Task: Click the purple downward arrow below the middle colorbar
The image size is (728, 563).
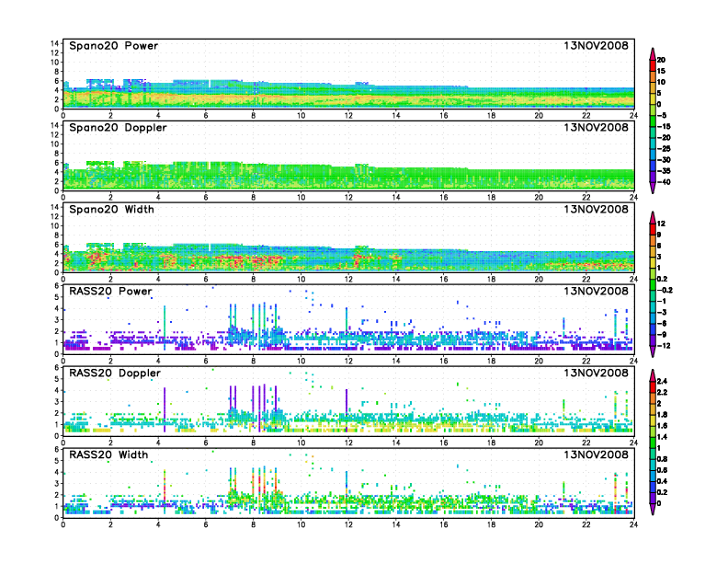Action: 653,351
